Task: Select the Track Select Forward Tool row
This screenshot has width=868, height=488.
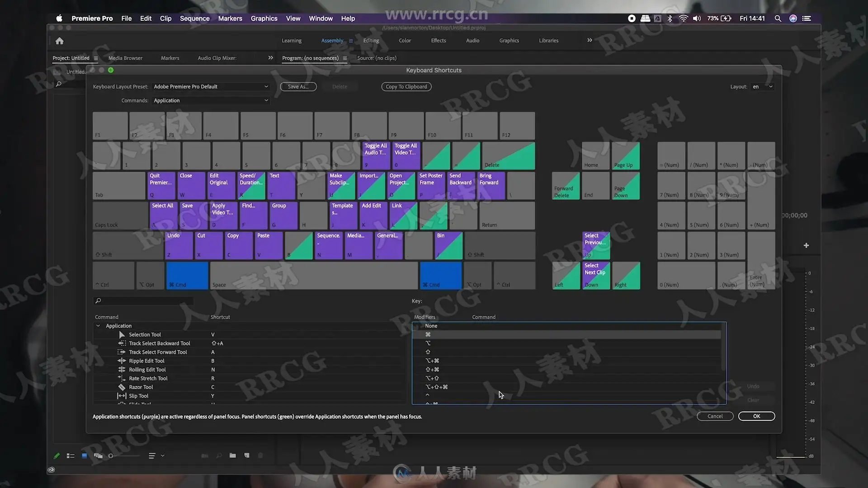Action: [158, 352]
